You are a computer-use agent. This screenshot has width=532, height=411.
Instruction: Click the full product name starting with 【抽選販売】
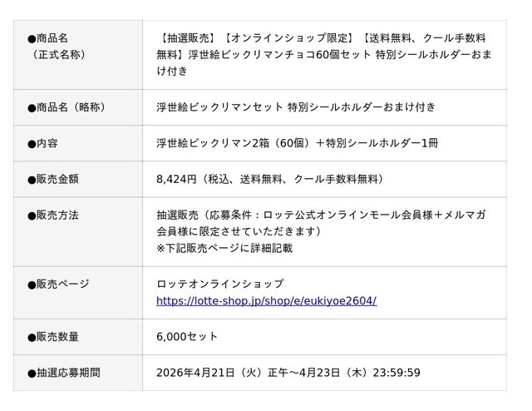321,55
